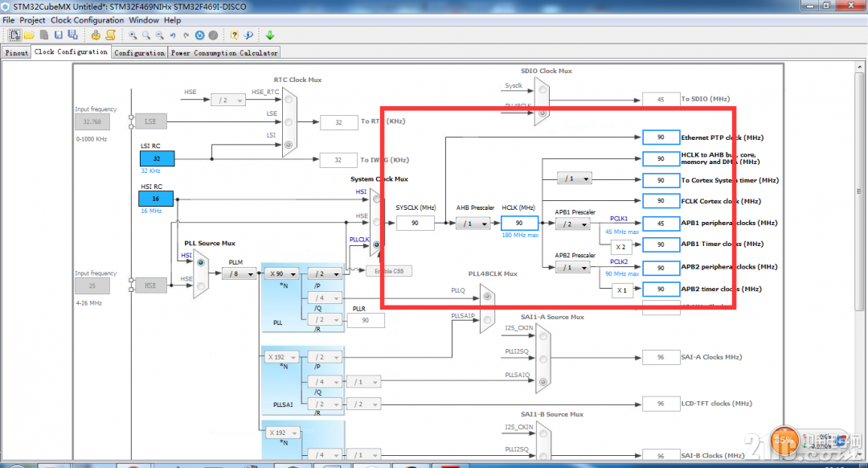868x468 pixels.
Task: Select HSI on PLL Source Mux
Action: point(200,262)
